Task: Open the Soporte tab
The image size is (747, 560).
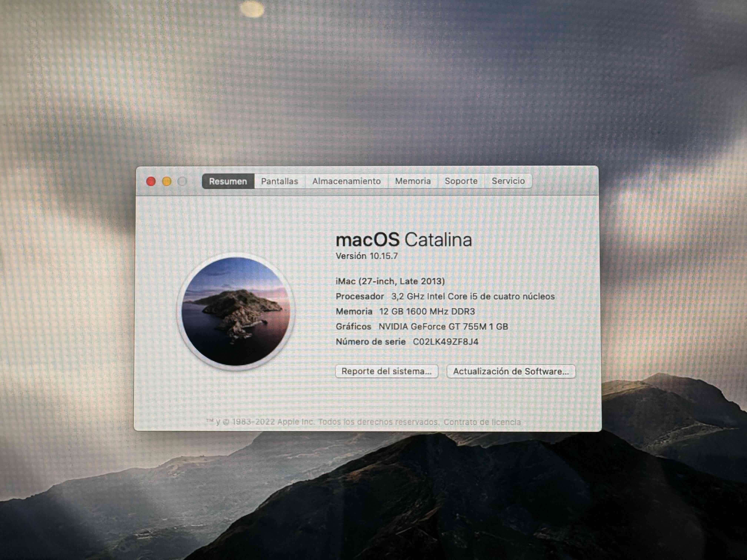Action: [x=461, y=181]
